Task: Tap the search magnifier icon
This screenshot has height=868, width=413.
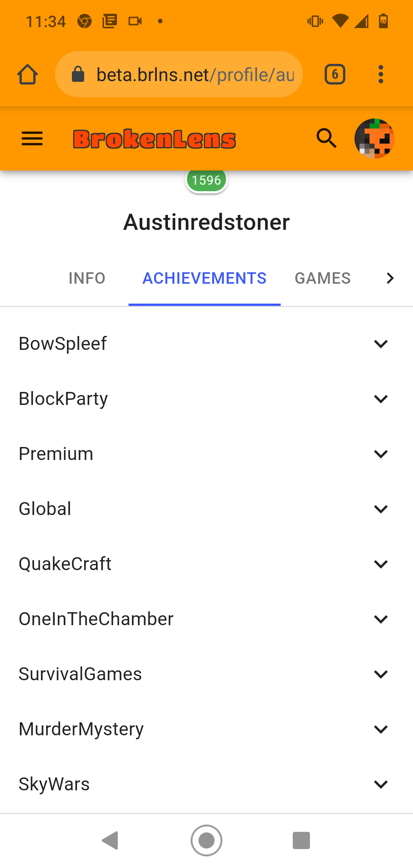Action: (x=327, y=138)
